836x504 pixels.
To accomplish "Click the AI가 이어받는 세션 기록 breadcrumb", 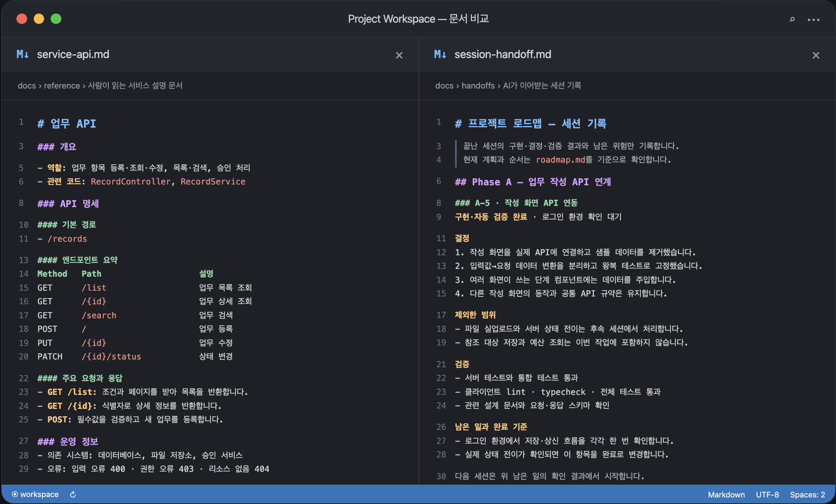I will coord(542,86).
